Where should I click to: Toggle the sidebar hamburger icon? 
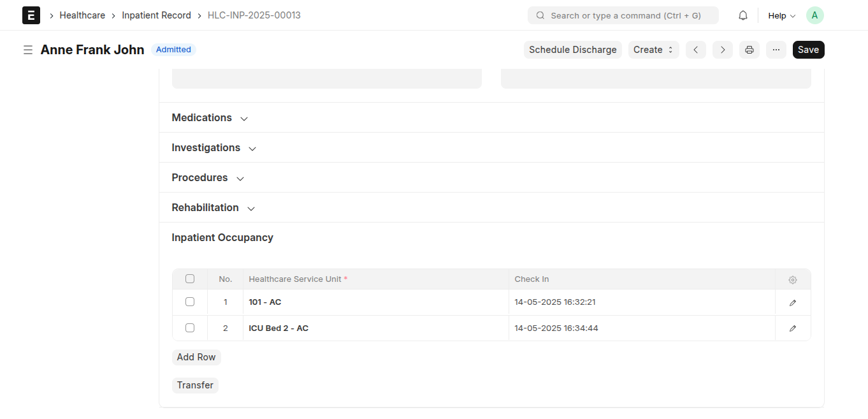[x=28, y=50]
